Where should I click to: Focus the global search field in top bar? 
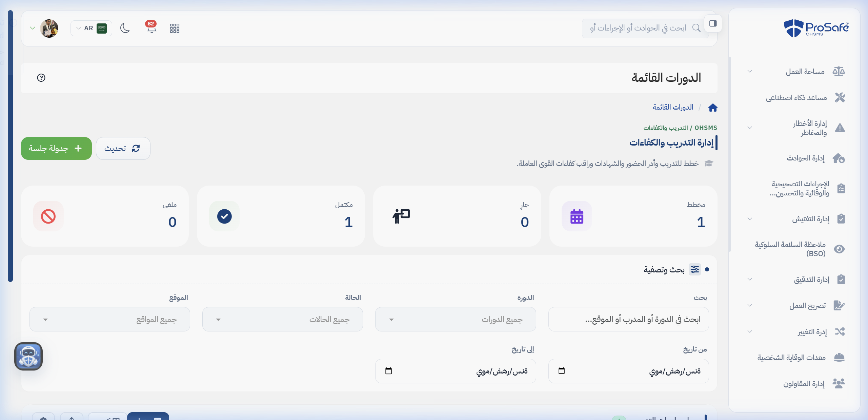[x=645, y=28]
